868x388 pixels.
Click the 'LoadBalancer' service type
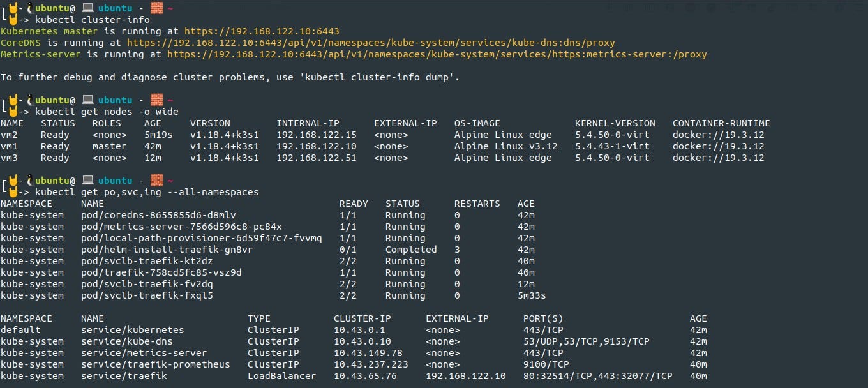pyautogui.click(x=281, y=376)
